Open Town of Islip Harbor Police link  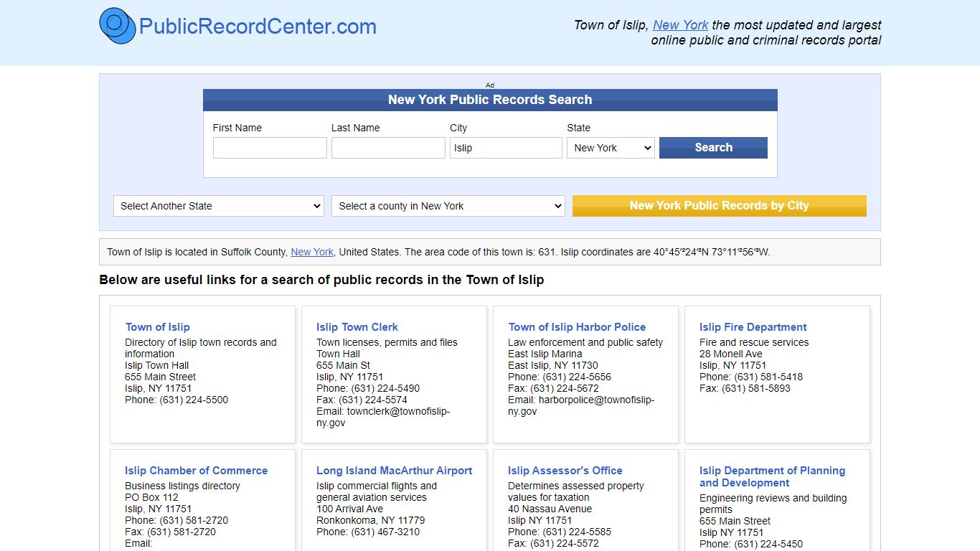[577, 327]
